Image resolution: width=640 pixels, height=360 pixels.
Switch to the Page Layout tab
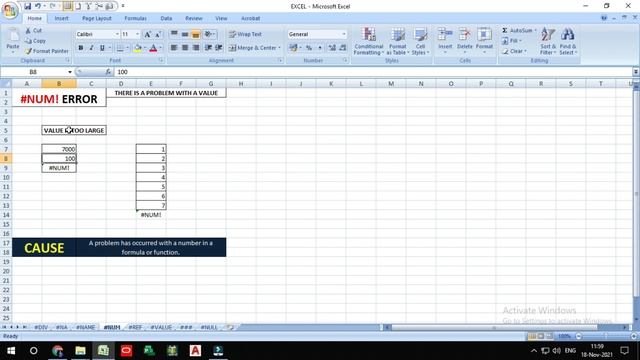(x=97, y=18)
